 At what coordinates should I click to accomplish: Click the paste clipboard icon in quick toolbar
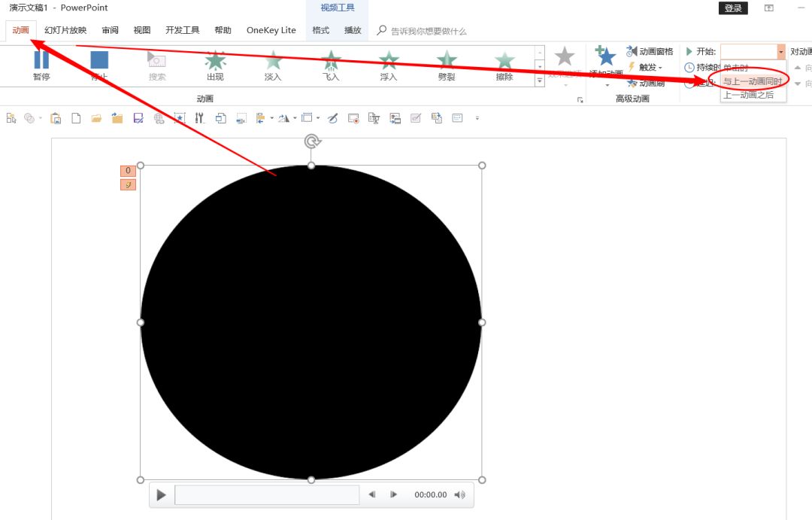point(56,118)
